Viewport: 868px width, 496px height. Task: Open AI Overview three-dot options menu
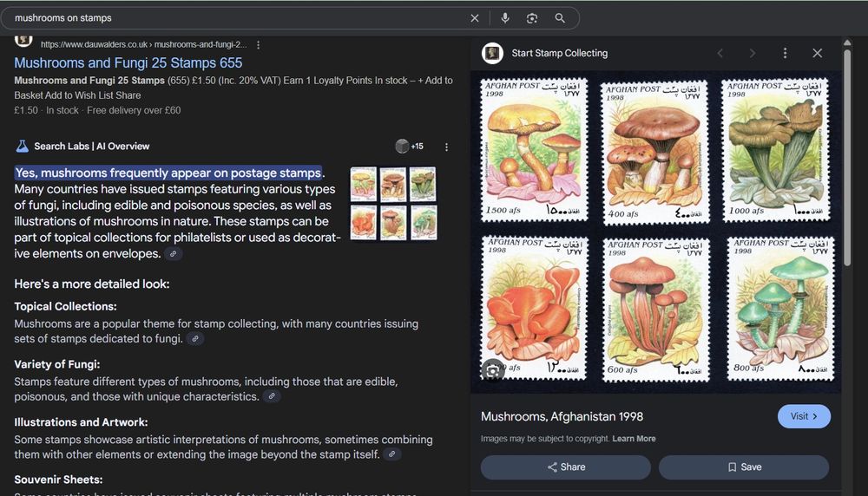click(x=446, y=147)
